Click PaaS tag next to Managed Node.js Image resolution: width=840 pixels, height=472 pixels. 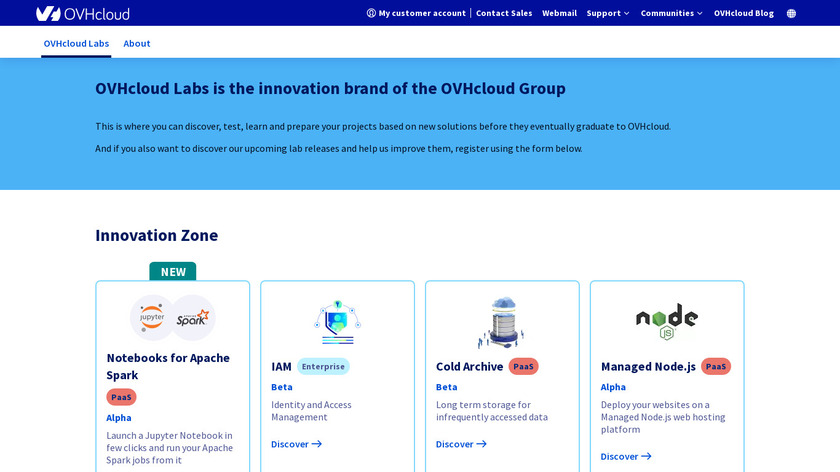point(716,366)
